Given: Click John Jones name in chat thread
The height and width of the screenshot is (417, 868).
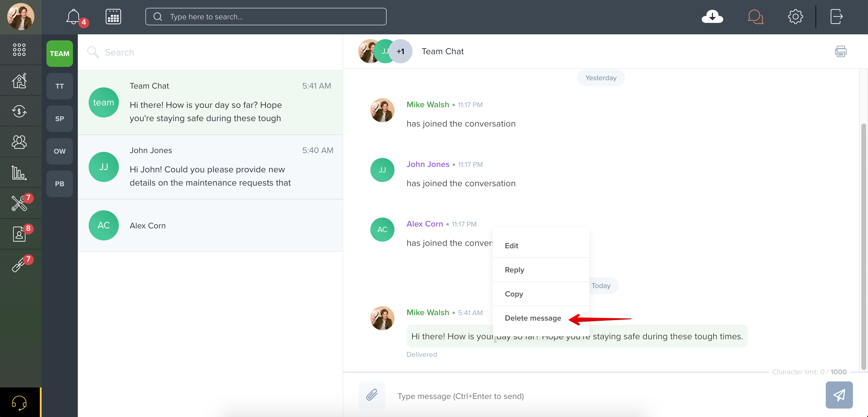Looking at the screenshot, I should coord(428,164).
